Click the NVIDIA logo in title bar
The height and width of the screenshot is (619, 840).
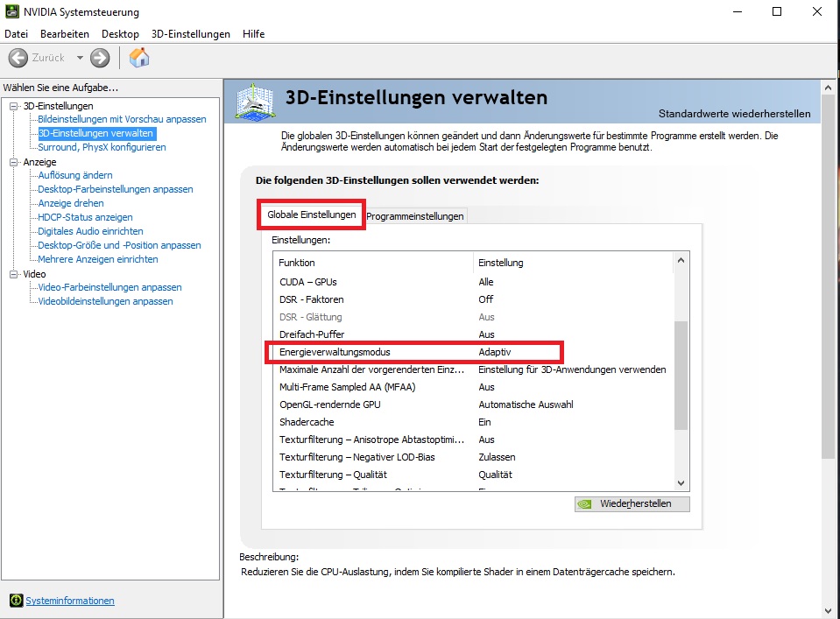[x=11, y=12]
